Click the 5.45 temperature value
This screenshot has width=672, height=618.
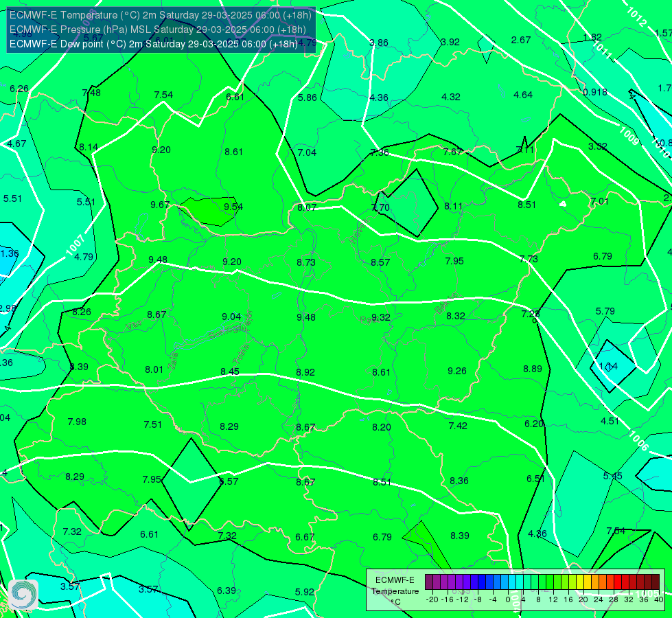pos(612,476)
